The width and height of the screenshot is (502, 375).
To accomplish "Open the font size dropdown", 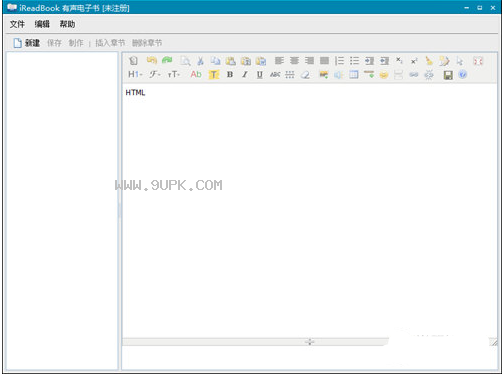I will click(174, 74).
